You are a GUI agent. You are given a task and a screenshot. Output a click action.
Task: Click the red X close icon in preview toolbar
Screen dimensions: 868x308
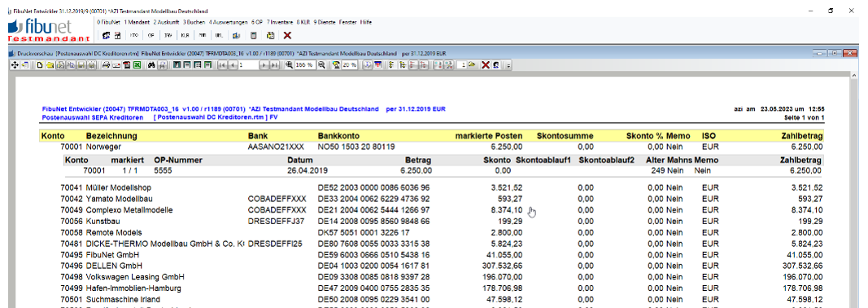point(486,65)
